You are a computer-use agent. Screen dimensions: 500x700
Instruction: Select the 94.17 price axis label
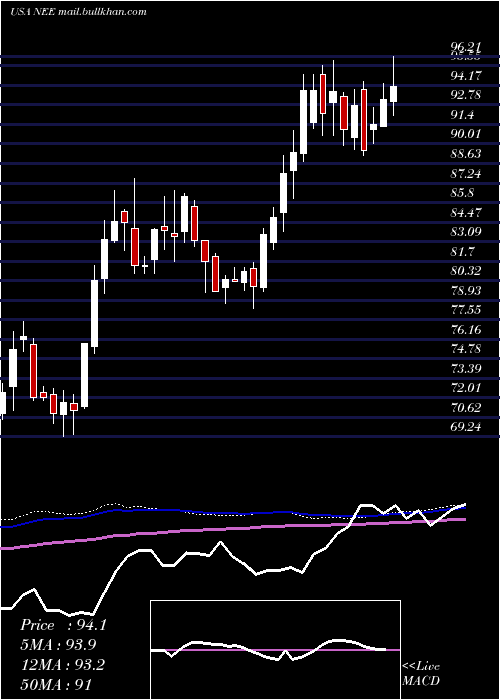pyautogui.click(x=466, y=76)
